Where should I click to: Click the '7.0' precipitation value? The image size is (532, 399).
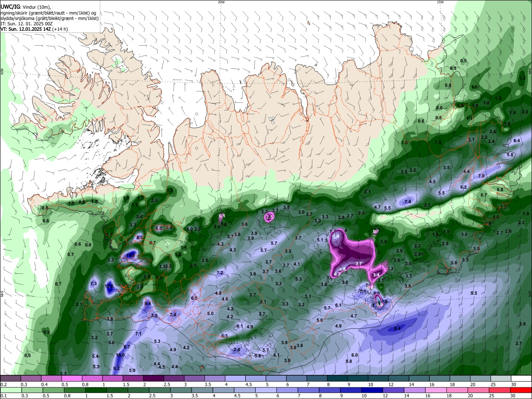(482, 176)
